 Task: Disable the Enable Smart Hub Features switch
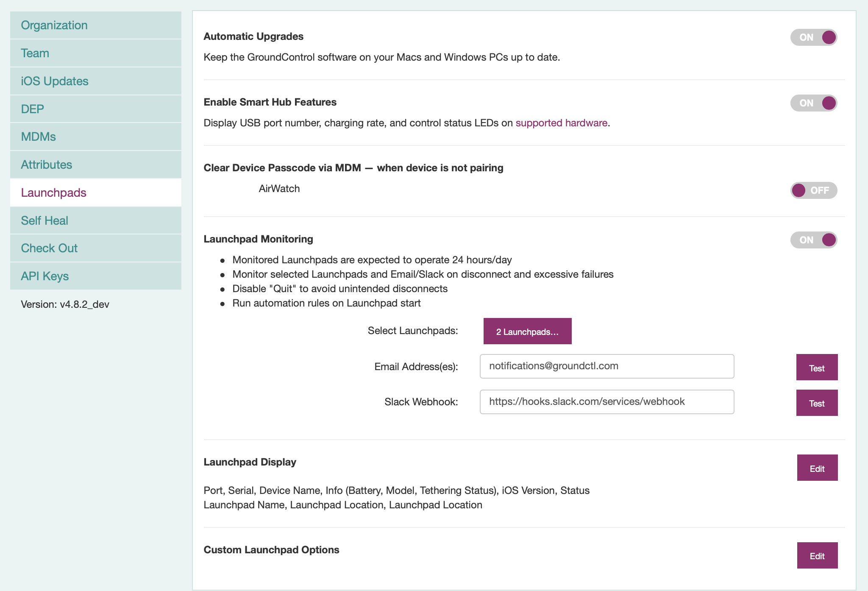[x=813, y=103]
